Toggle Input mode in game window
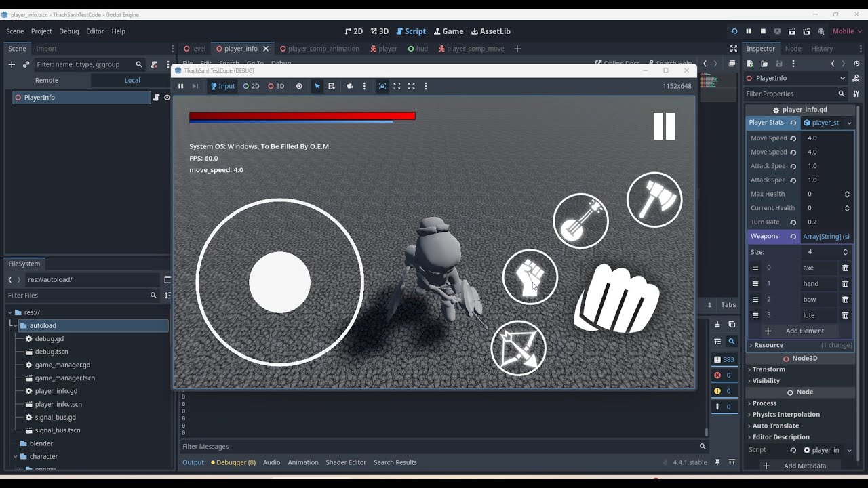Screen dimensions: 868x488 coord(222,86)
